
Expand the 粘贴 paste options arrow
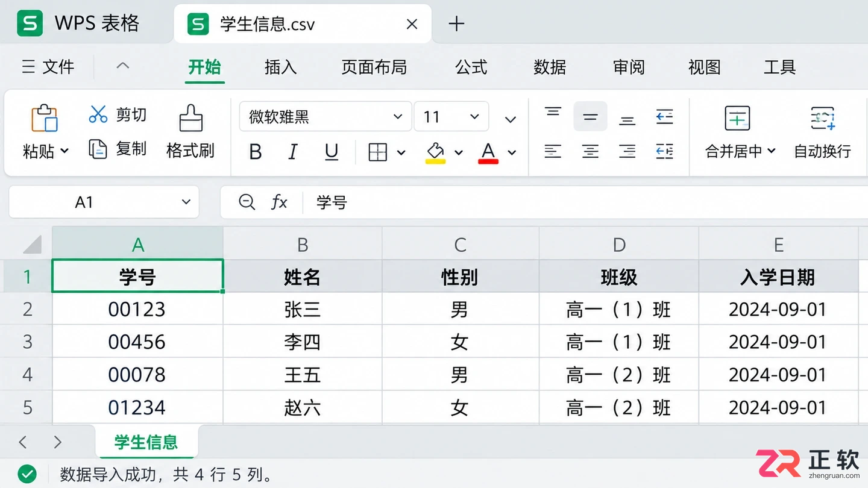pos(64,151)
